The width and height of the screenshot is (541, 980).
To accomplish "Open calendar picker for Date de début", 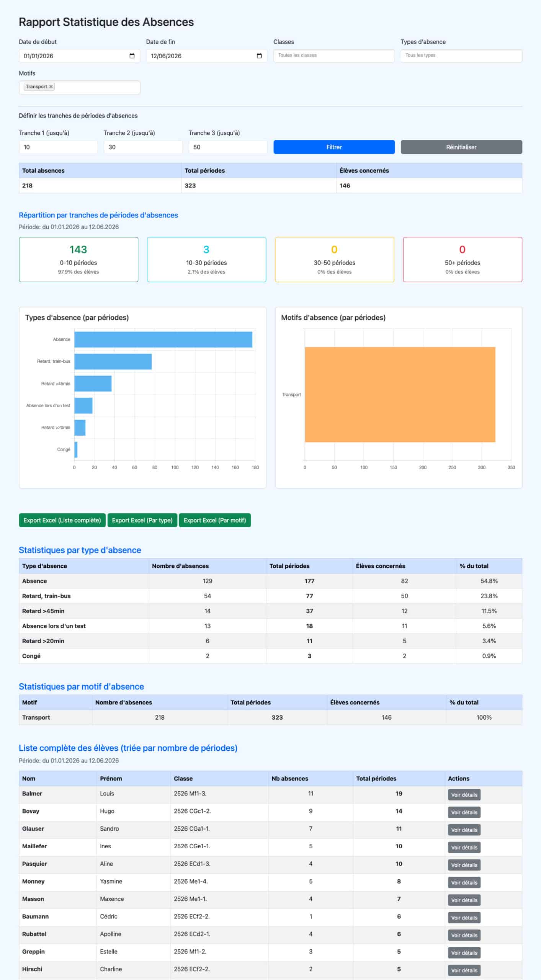I will tap(132, 56).
